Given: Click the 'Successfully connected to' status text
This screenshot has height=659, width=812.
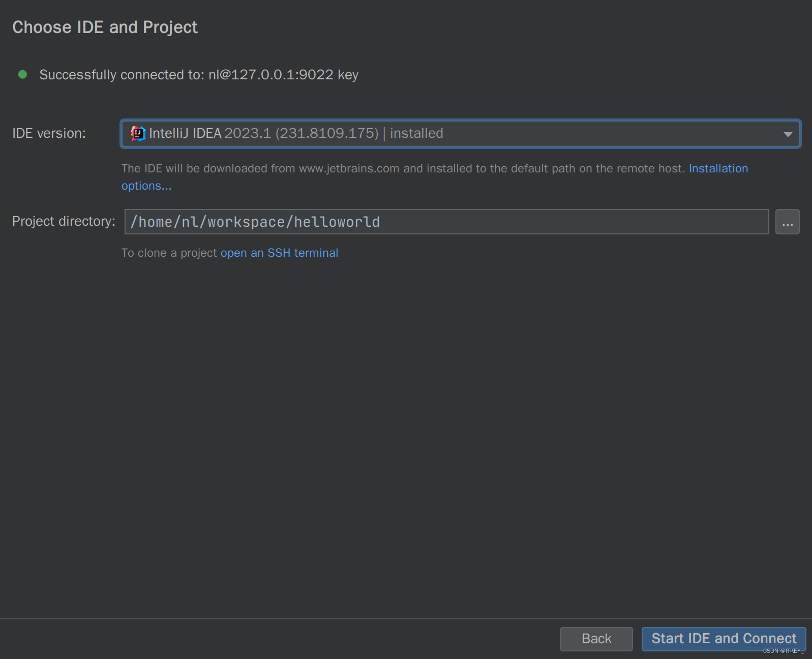Looking at the screenshot, I should (x=199, y=75).
